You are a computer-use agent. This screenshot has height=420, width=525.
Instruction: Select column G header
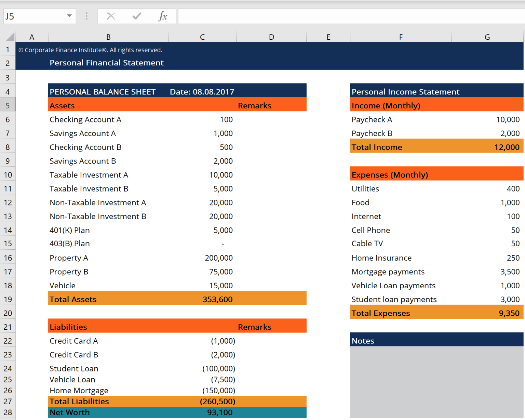tap(487, 37)
